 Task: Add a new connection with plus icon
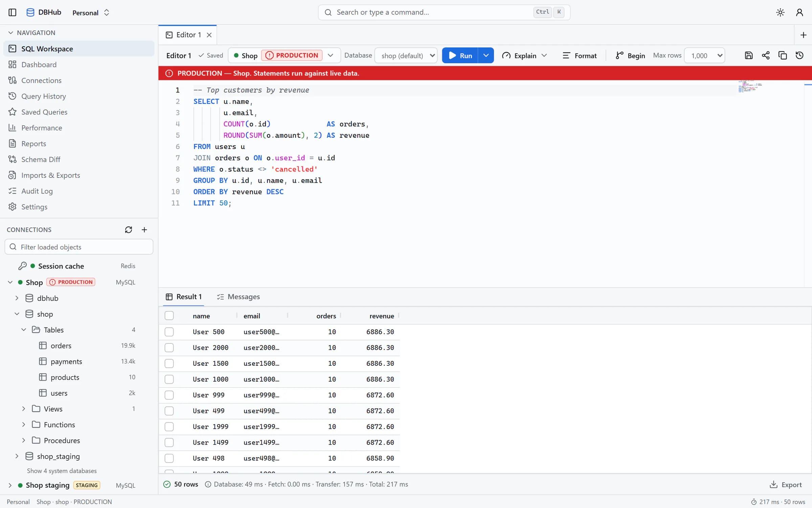point(144,230)
